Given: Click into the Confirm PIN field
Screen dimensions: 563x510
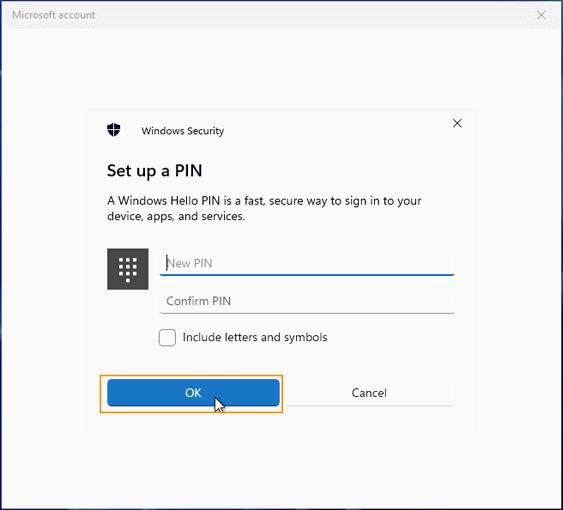Looking at the screenshot, I should click(307, 301).
